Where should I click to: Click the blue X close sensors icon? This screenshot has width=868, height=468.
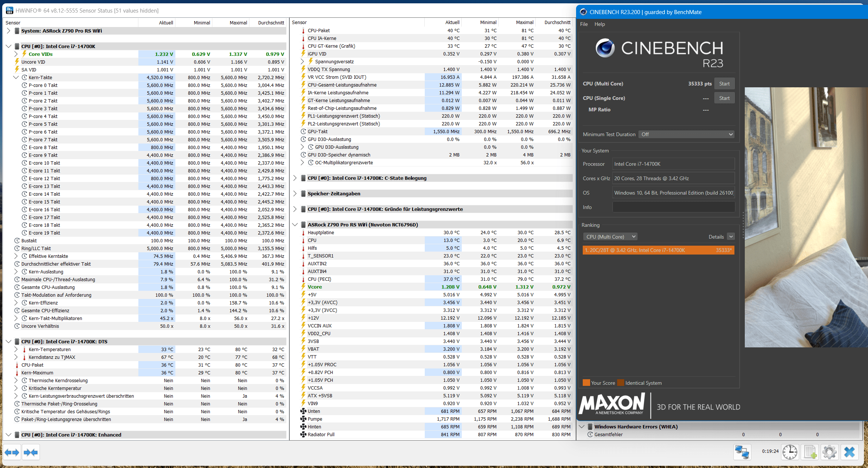coord(850,452)
